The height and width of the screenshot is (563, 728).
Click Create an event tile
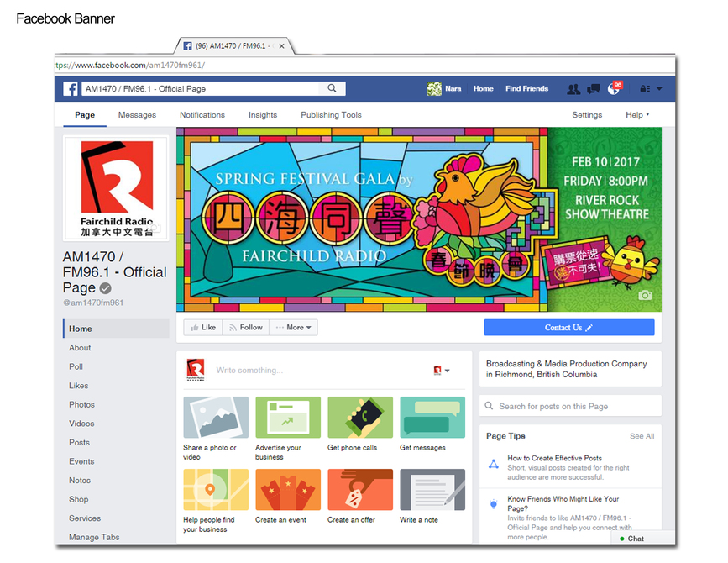point(288,496)
